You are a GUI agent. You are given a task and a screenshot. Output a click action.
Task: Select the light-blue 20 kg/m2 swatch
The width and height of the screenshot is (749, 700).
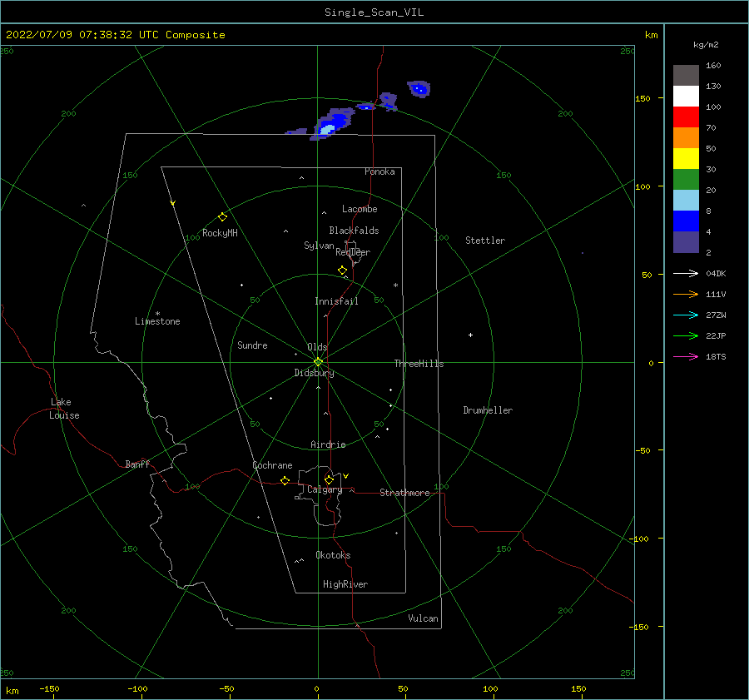pyautogui.click(x=686, y=201)
